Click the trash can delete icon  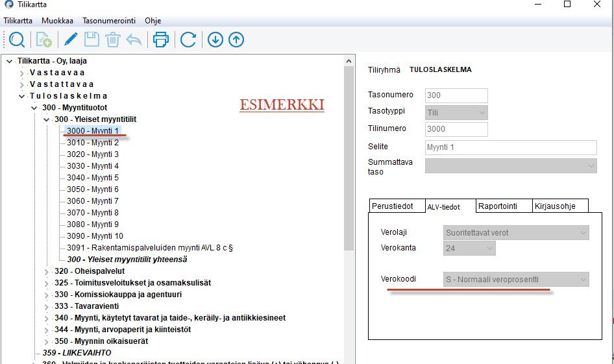[x=113, y=40]
